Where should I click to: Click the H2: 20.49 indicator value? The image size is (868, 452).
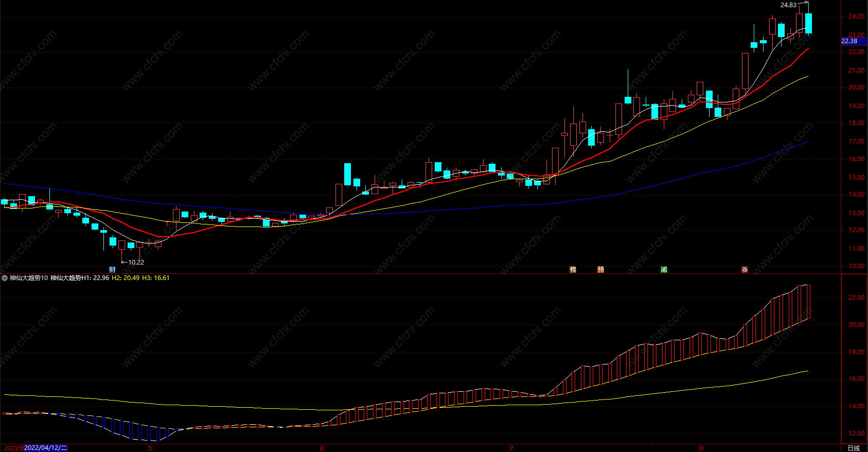click(x=126, y=278)
